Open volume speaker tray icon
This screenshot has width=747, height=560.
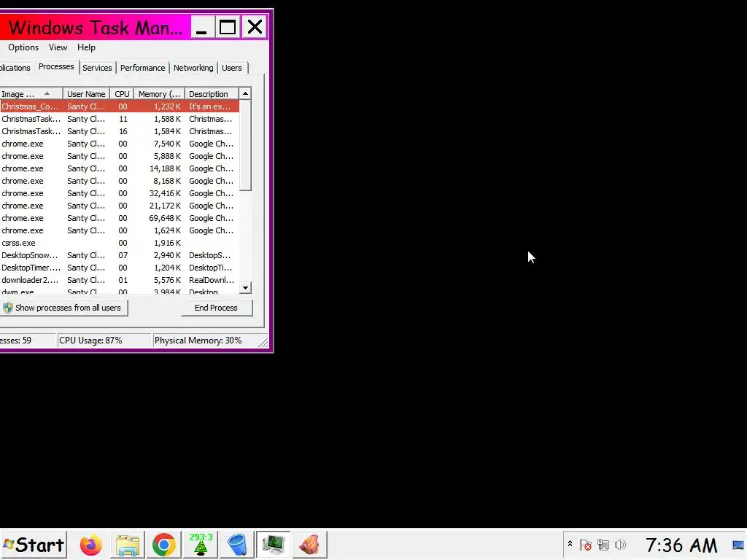(x=620, y=545)
